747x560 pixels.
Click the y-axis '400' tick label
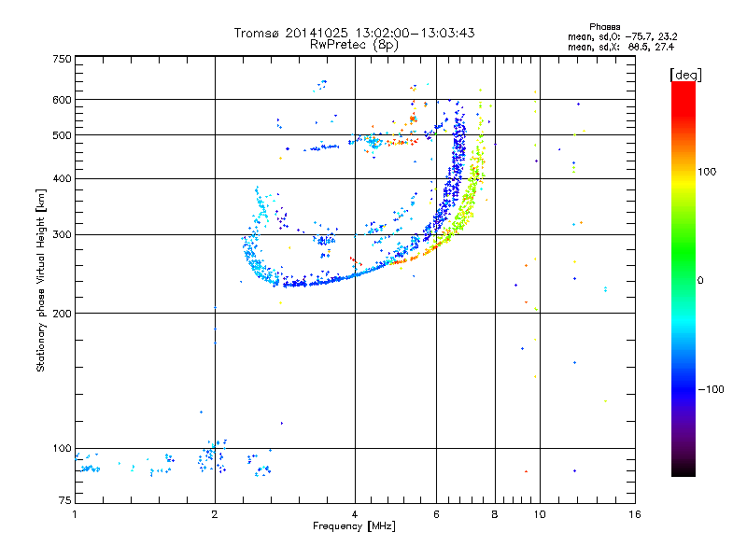point(62,178)
